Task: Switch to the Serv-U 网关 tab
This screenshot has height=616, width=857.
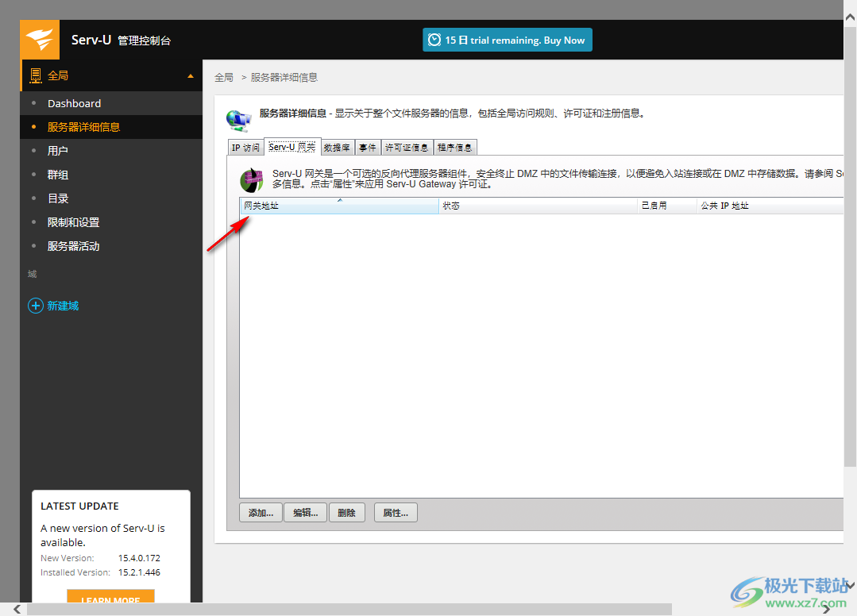Action: coord(291,147)
